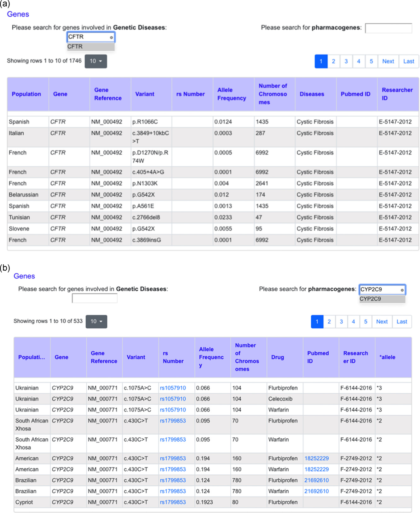Open rs1799853 link in Cypriot row
The image size is (420, 513).
(x=173, y=502)
